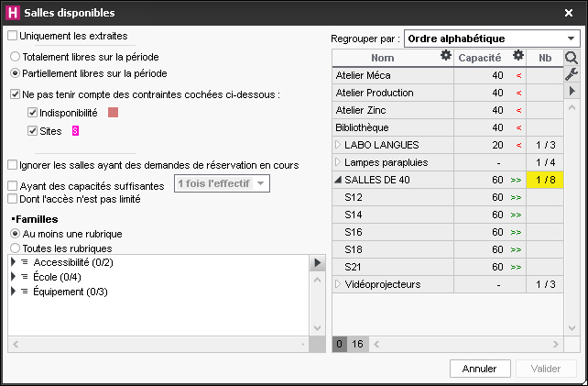Image resolution: width=588 pixels, height=386 pixels.
Task: Toggle the Indisponibilité checkbox
Action: (x=33, y=113)
